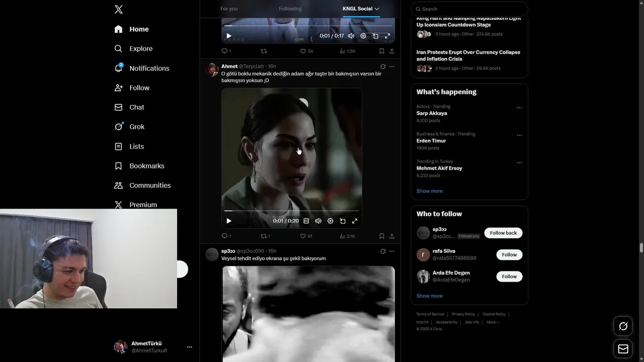Open Ahmet's profile avatar
Screen dimensions: 644x362
tap(212, 69)
